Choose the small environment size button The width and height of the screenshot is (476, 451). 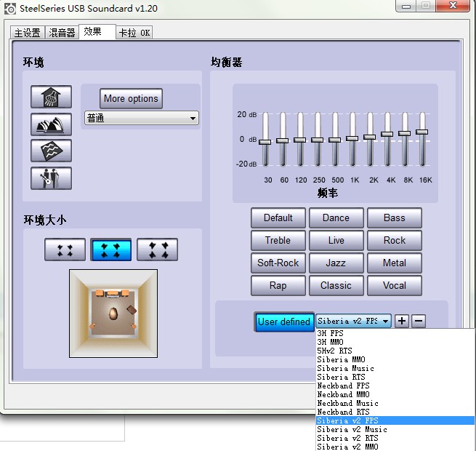[65, 250]
